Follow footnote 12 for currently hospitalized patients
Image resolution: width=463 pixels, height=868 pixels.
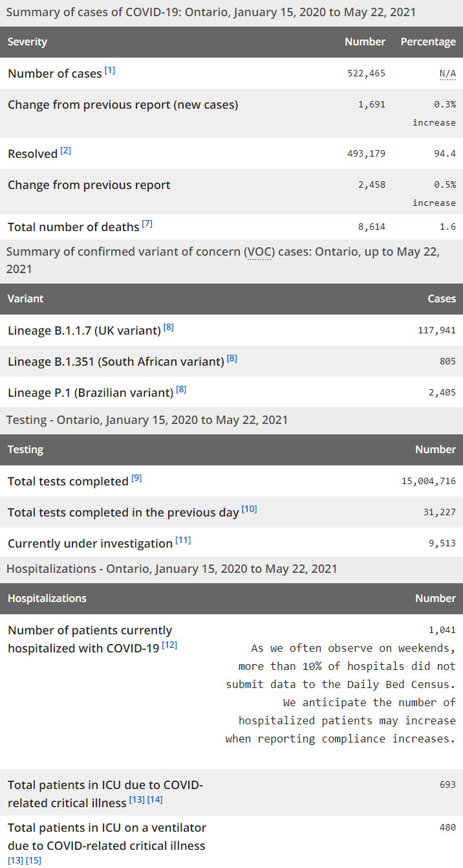tap(169, 645)
